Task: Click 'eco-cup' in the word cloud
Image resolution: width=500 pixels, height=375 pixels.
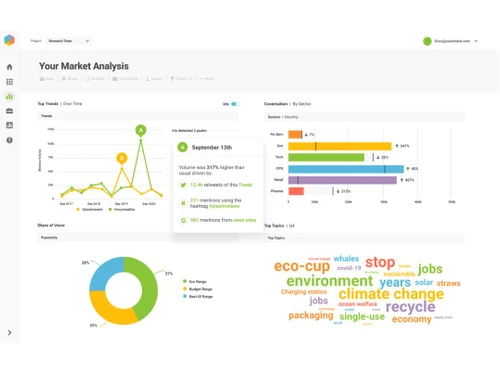Action: tap(302, 266)
